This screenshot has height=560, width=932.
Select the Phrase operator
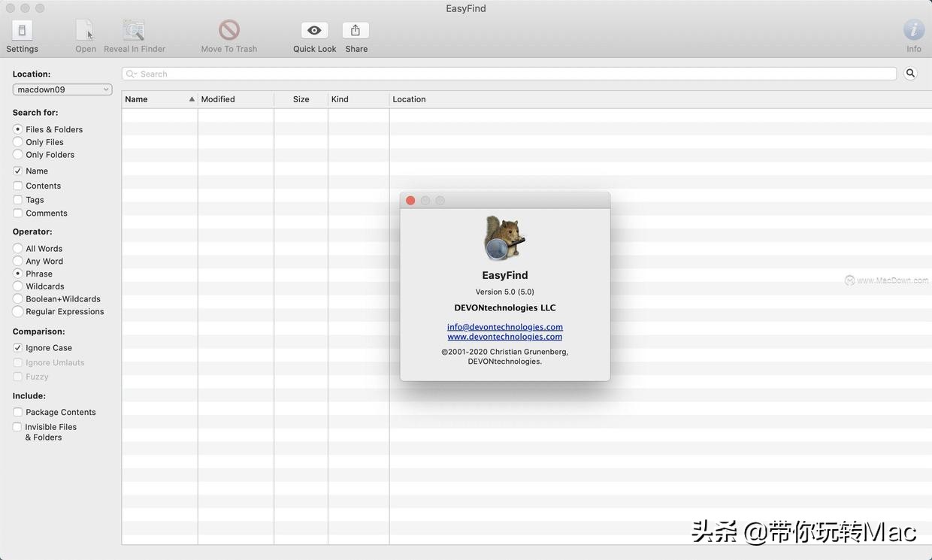coord(18,274)
